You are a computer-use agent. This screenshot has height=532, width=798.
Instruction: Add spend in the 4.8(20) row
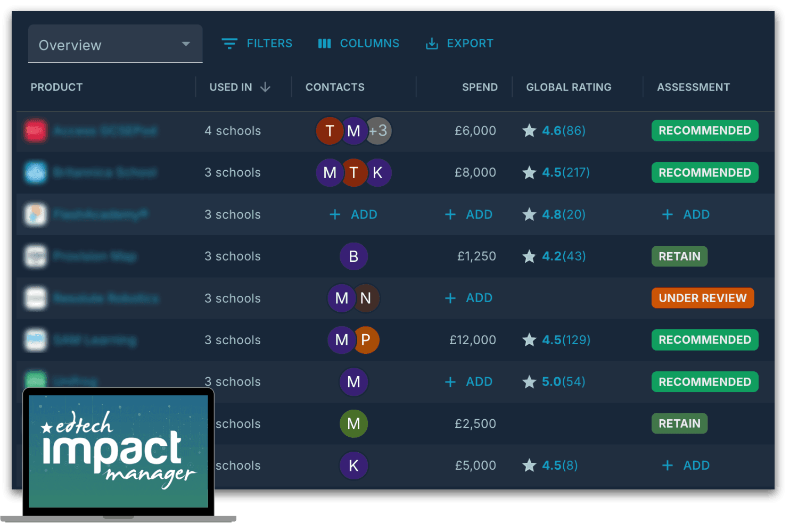tap(468, 214)
